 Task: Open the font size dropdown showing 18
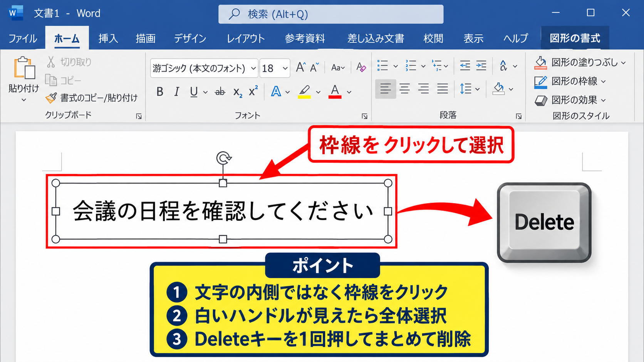[285, 68]
